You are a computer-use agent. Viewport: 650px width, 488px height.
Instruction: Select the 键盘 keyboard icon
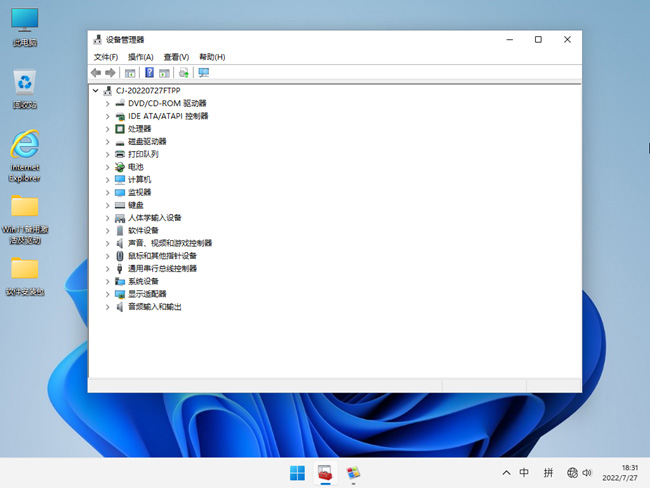120,205
